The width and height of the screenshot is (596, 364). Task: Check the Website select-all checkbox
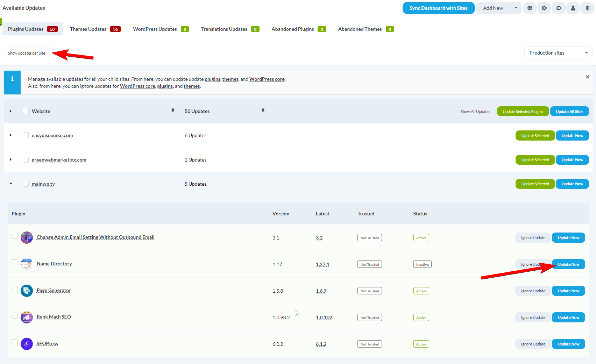[x=26, y=110]
